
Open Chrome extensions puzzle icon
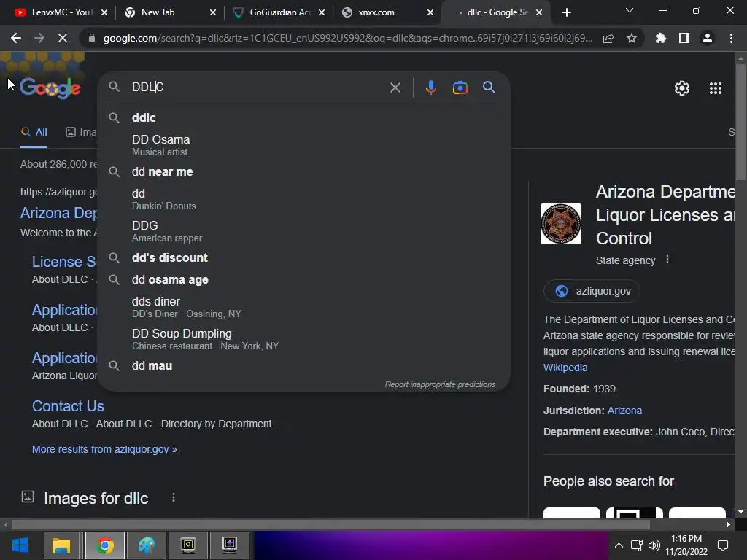[x=660, y=38]
